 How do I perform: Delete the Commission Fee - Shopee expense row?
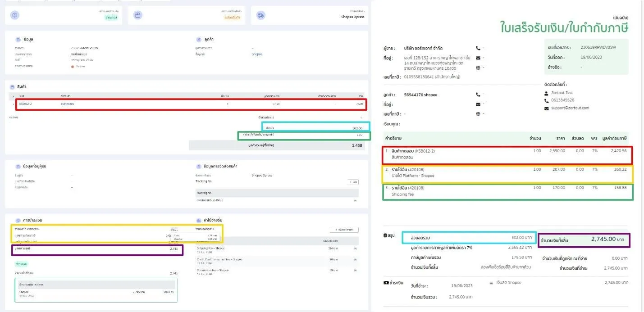[356, 270]
